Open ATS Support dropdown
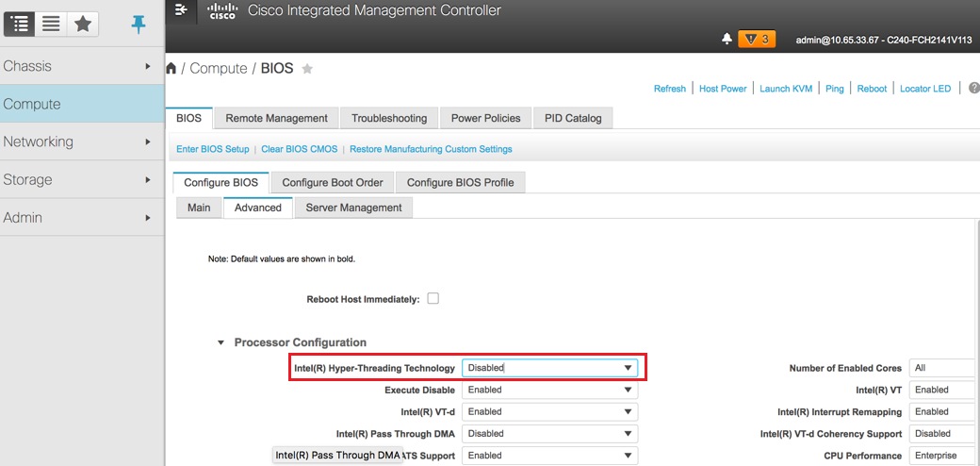The width and height of the screenshot is (980, 466). coord(550,456)
